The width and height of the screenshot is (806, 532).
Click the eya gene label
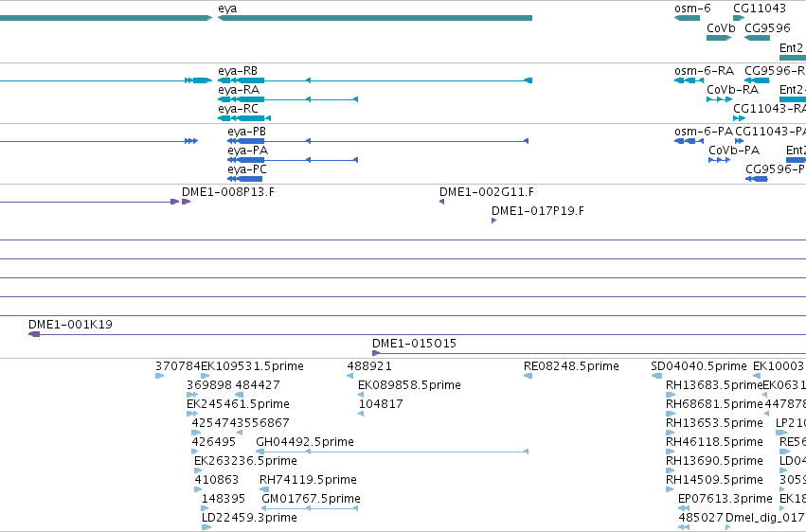(227, 9)
